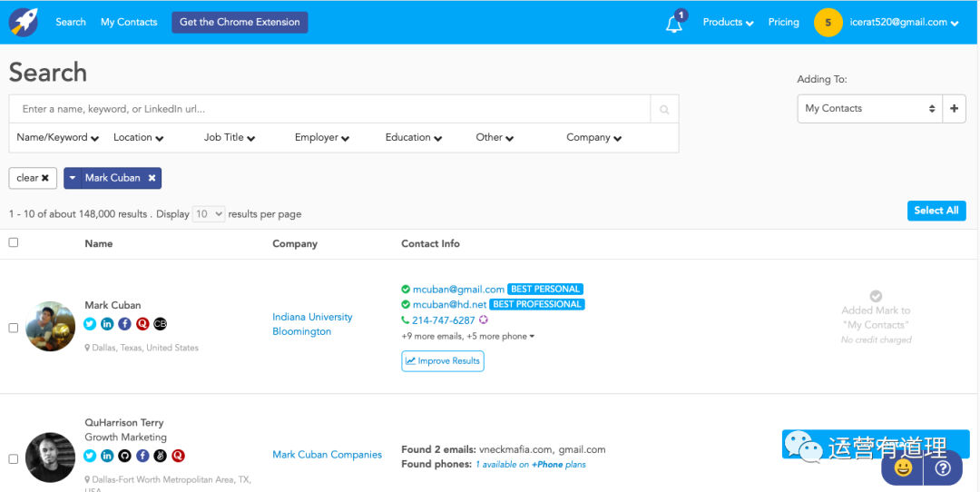Open Mark Cuban's Quora profile icon
Screen dimensions: 980x492
[142, 324]
